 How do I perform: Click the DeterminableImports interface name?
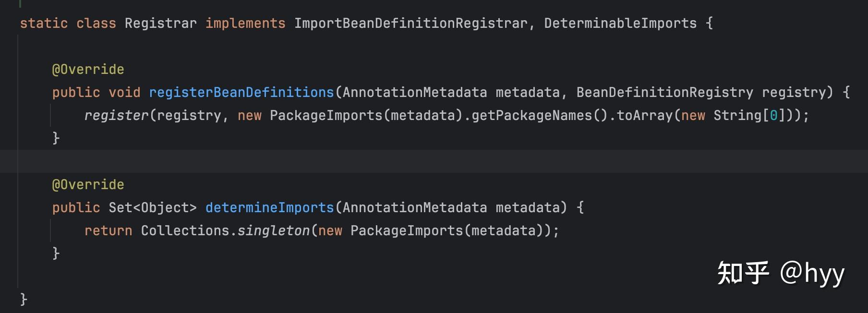[x=620, y=23]
